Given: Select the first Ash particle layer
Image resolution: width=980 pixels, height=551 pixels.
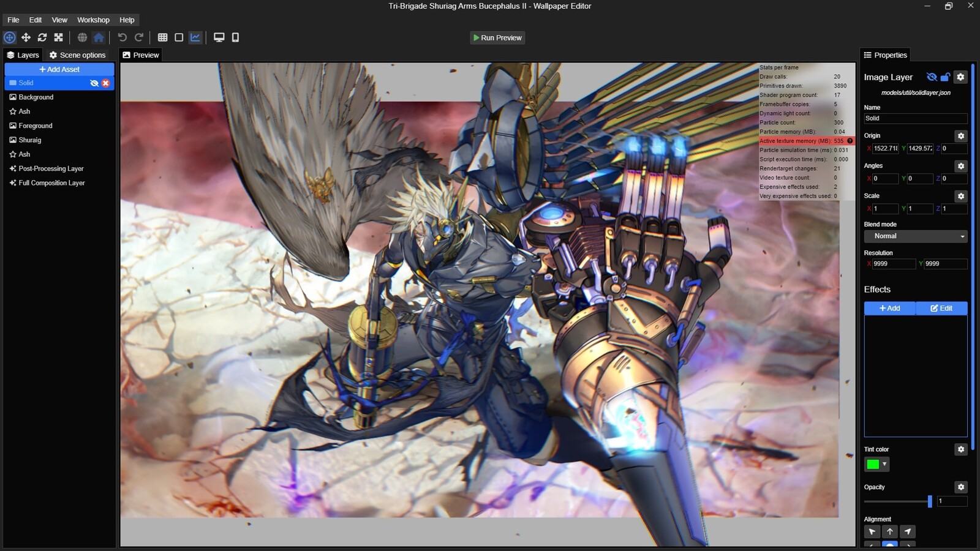Looking at the screenshot, I should point(59,111).
